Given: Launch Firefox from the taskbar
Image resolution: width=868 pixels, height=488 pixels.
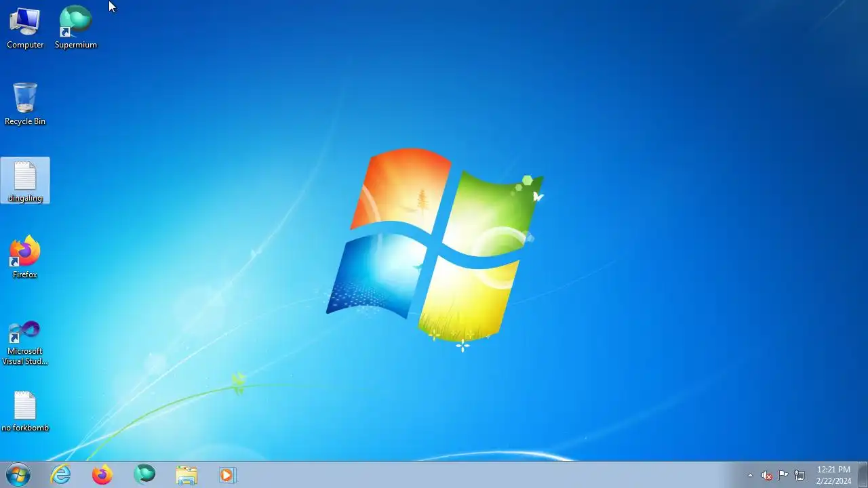Looking at the screenshot, I should (102, 474).
